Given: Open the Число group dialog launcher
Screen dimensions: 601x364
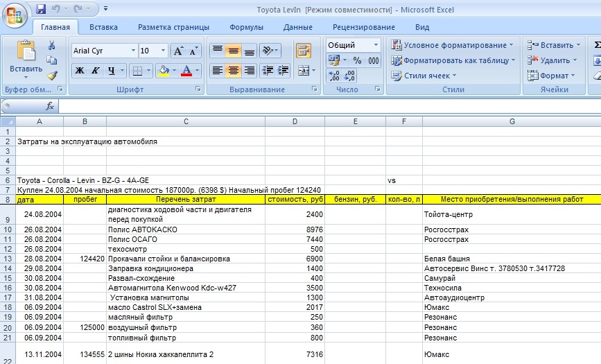Looking at the screenshot, I should click(377, 89).
